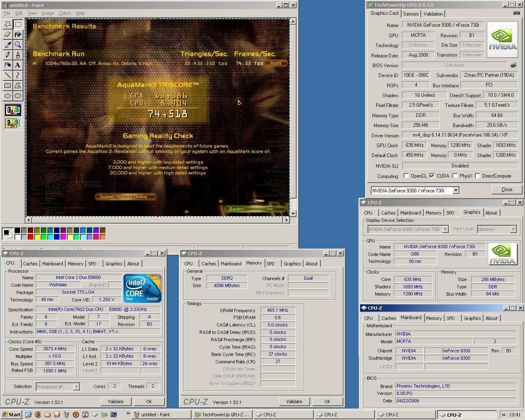Select the Rounded Rectangle tool

point(18,96)
